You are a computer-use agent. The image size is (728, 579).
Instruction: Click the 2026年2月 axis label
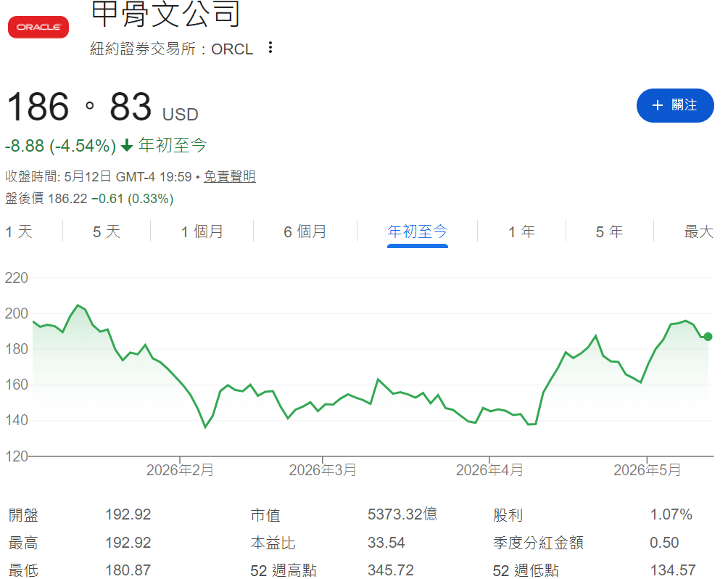[180, 470]
